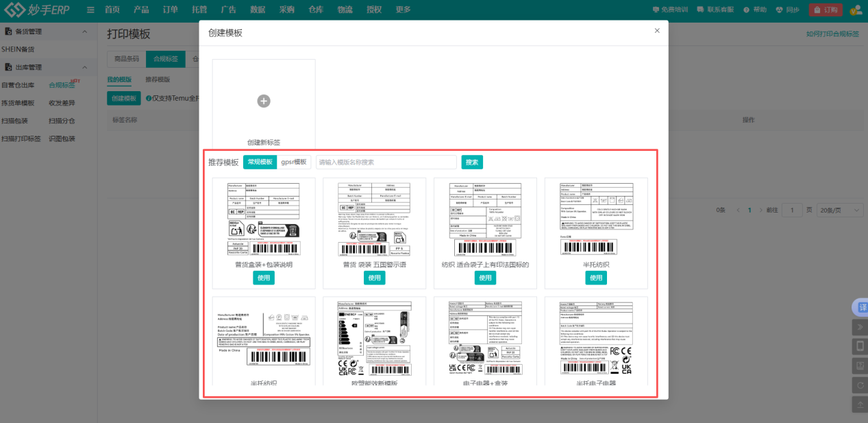Open the 仓库 top menu
The image size is (868, 423).
[x=316, y=10]
